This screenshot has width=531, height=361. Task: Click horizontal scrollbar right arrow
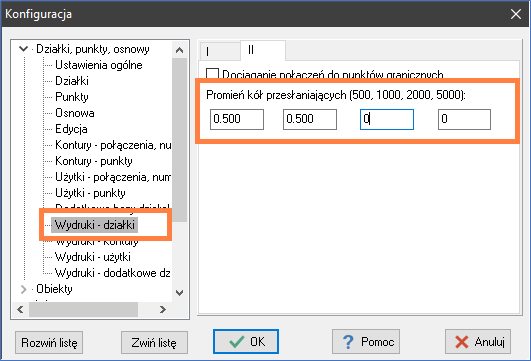point(163,310)
